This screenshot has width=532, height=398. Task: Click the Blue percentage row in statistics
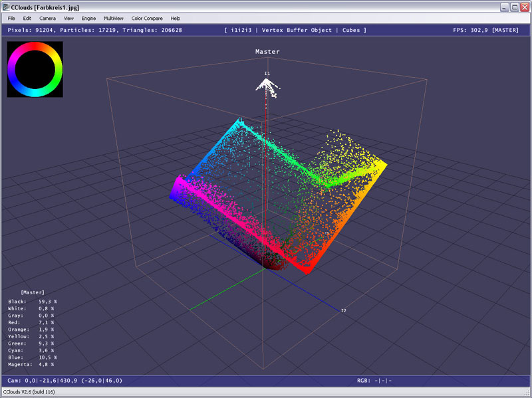coord(37,357)
